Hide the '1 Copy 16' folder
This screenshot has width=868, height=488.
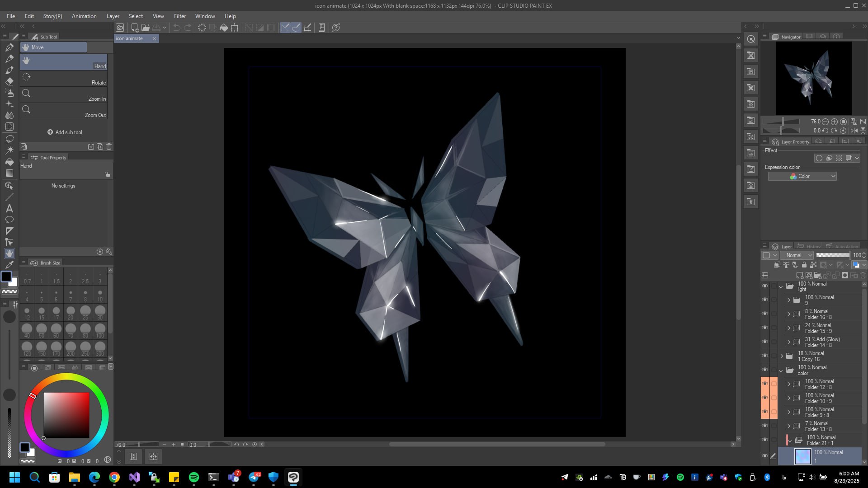[765, 356]
